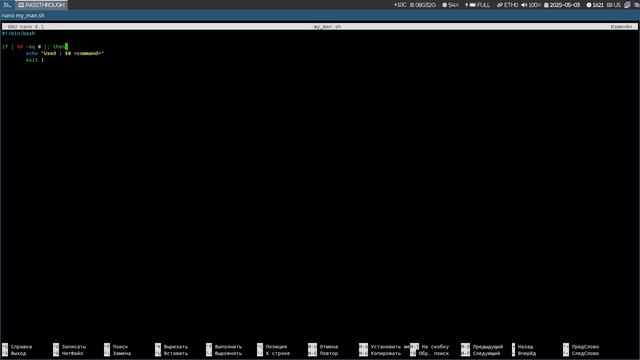Open the ETH0 network status
This screenshot has width=640, height=360.
tap(507, 5)
